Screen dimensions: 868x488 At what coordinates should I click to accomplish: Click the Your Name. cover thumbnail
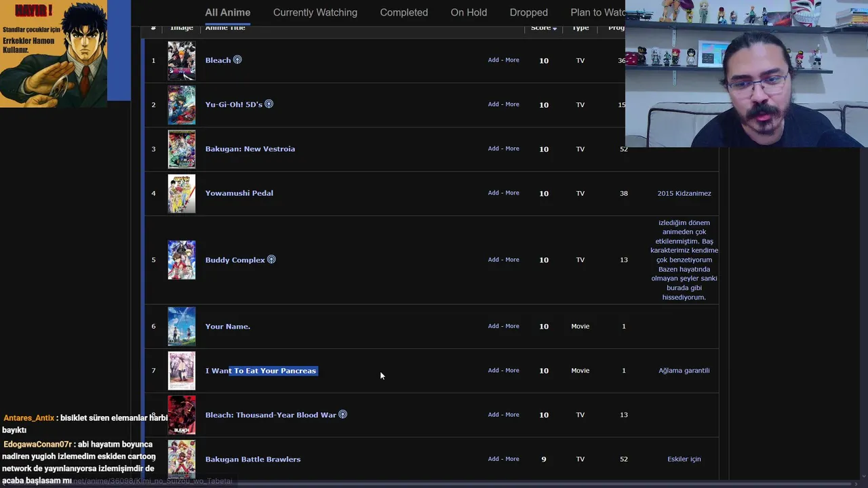coord(182,326)
